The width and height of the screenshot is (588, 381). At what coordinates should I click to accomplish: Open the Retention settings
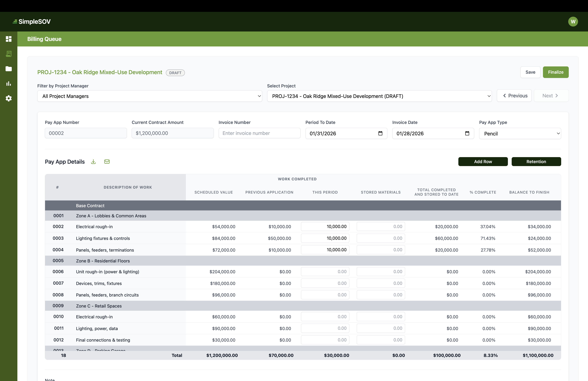coord(536,161)
